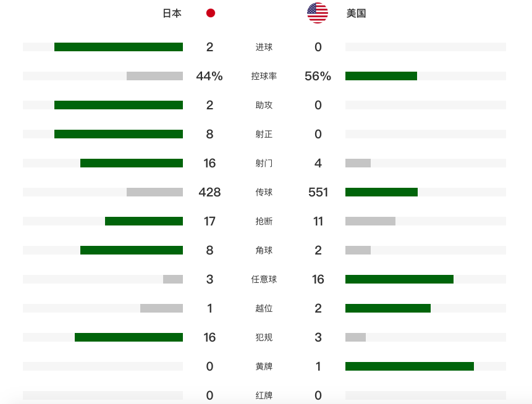
Task: Click the USA 551 passes value
Action: tap(318, 192)
